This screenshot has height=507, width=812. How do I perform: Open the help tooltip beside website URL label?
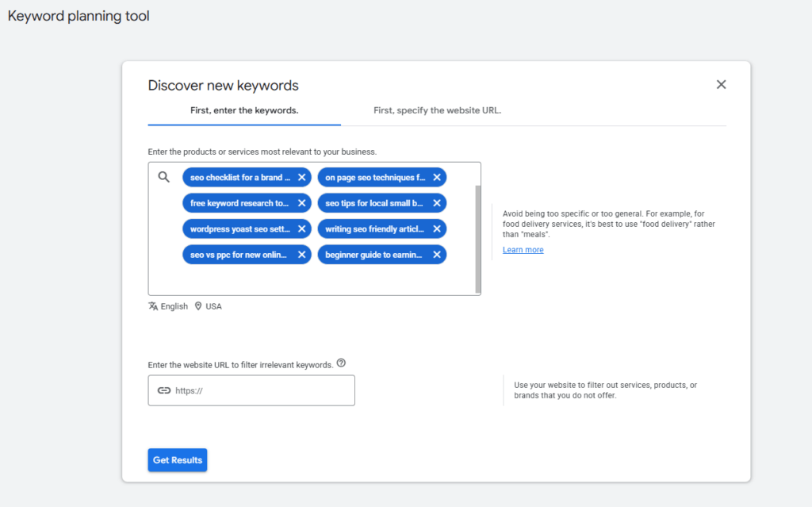pos(341,363)
